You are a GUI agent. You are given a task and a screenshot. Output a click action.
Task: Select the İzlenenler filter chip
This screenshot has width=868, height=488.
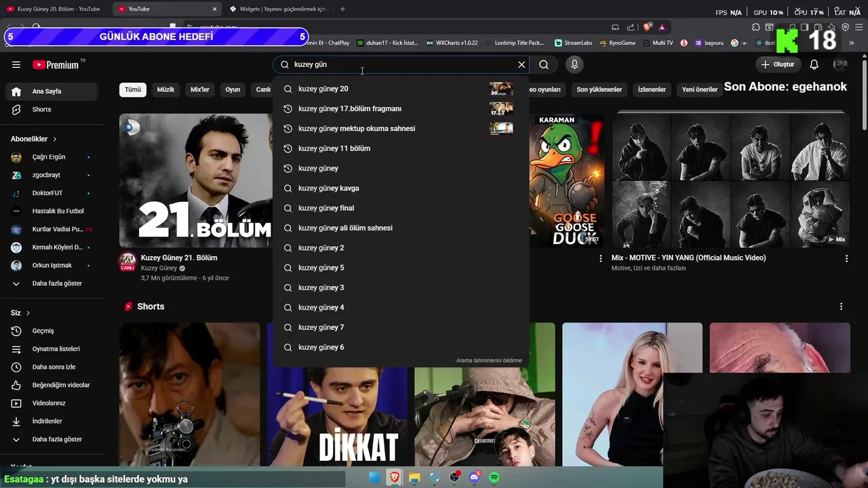[652, 89]
